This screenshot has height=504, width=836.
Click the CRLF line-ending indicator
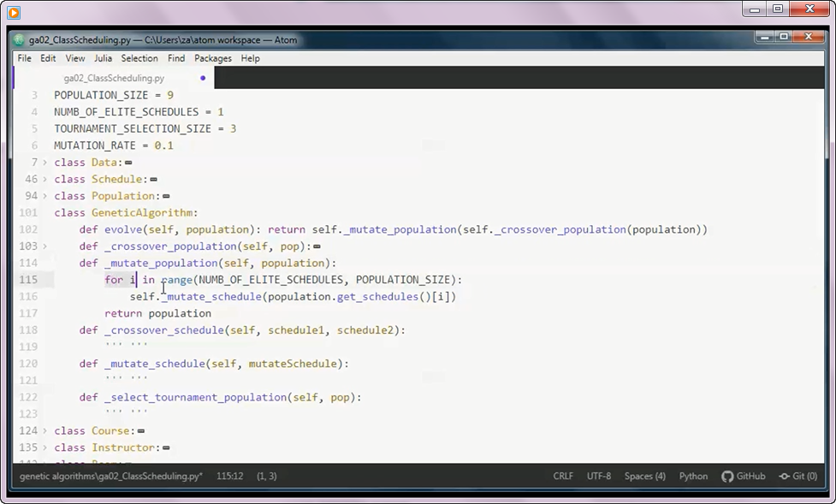[x=563, y=476]
